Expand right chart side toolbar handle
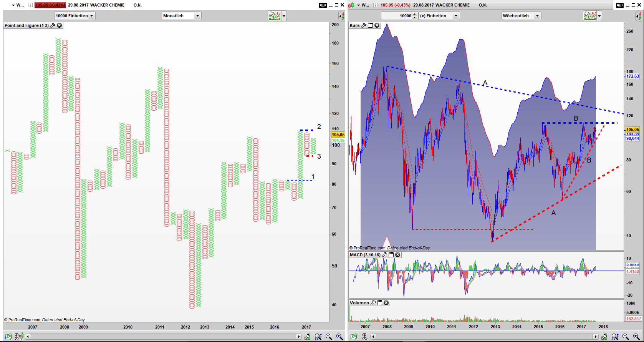This screenshot has width=644, height=342. (638, 16)
